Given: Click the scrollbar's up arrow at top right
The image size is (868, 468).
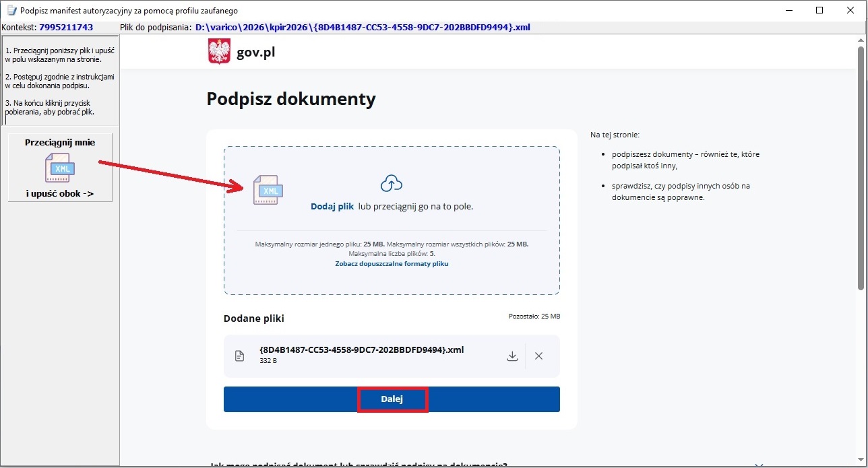Looking at the screenshot, I should (861, 40).
